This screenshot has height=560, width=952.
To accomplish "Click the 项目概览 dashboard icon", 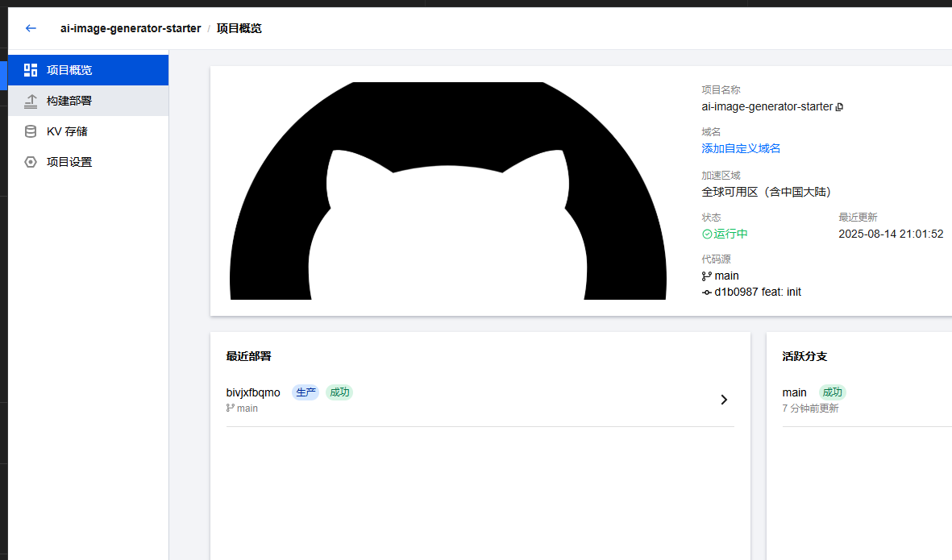I will (x=31, y=70).
